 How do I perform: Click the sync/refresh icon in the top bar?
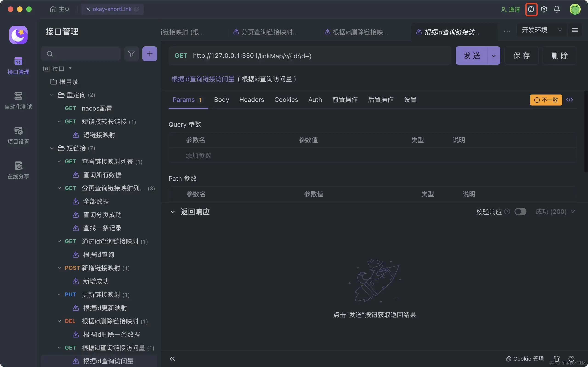pos(531,9)
